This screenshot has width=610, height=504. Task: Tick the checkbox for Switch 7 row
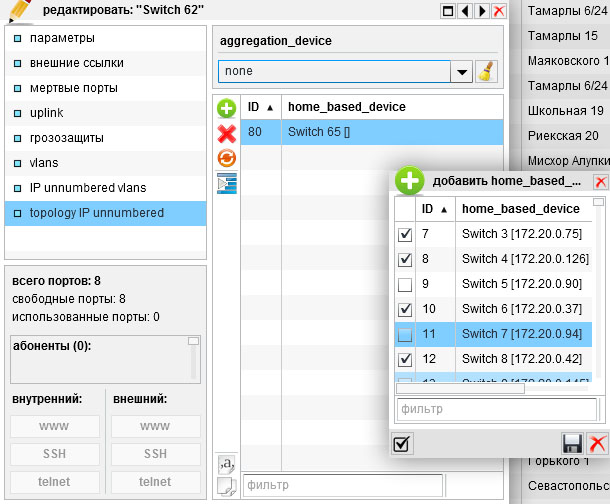405,335
